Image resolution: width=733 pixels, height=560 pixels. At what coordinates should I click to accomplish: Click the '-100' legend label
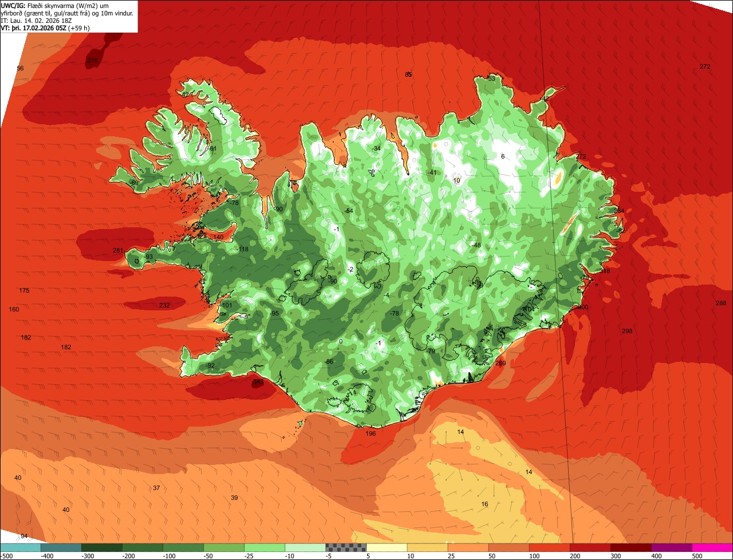[170, 555]
